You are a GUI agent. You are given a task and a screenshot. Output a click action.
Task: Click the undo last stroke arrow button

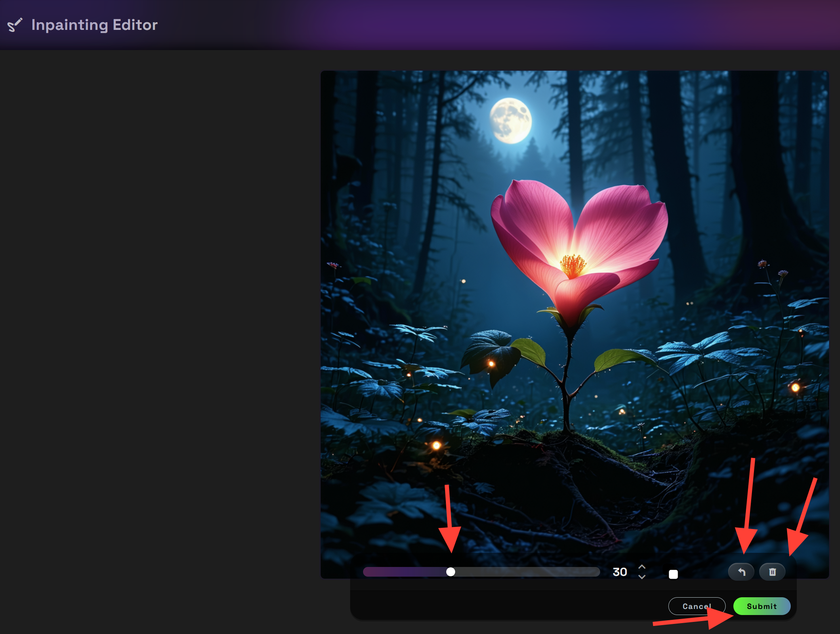pyautogui.click(x=741, y=572)
